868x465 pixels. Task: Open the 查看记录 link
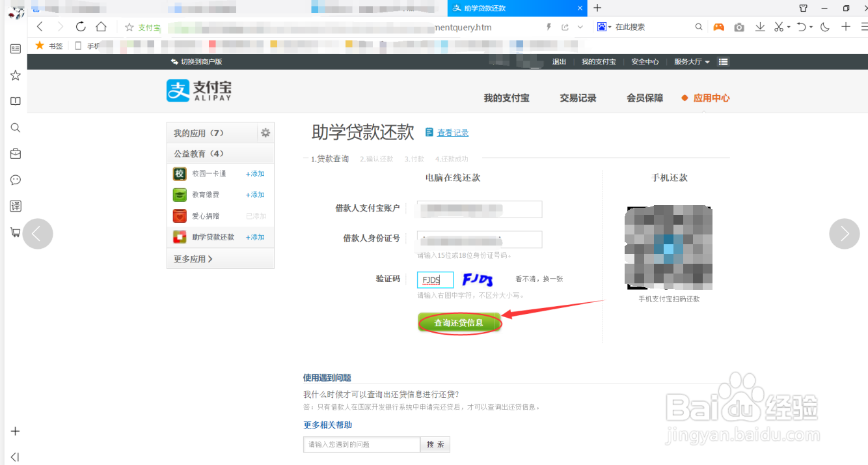(453, 133)
